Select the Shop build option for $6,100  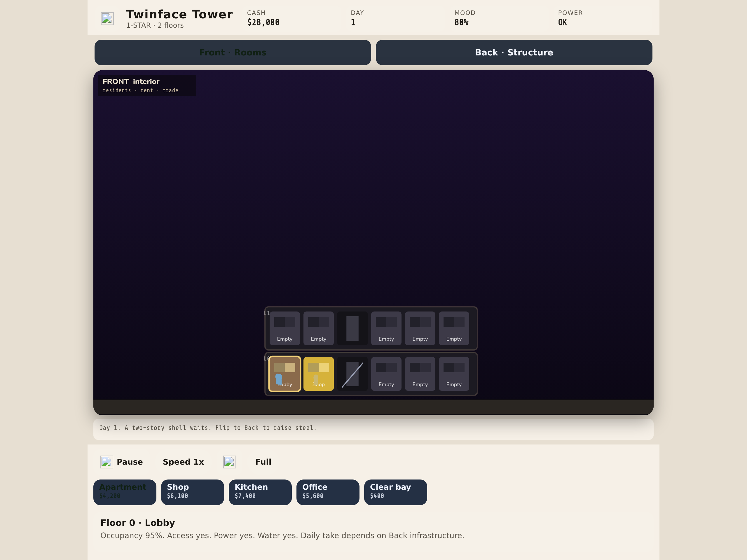point(193,492)
